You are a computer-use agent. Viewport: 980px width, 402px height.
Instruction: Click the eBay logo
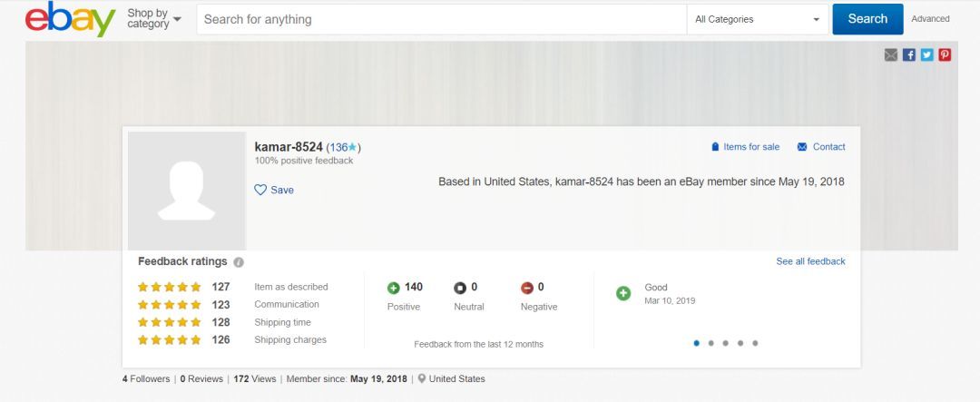tap(70, 19)
